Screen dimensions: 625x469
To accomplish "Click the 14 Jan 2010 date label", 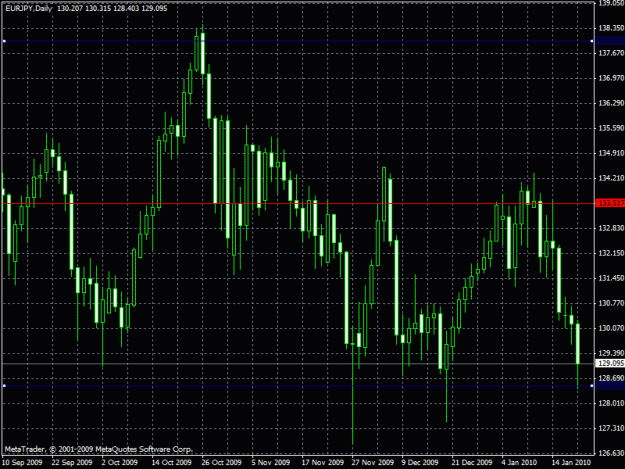I will [571, 463].
